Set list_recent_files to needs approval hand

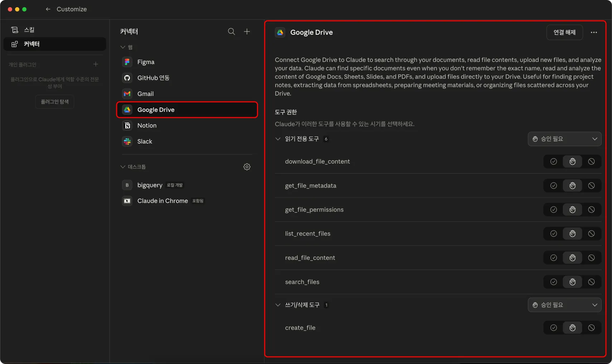point(572,233)
